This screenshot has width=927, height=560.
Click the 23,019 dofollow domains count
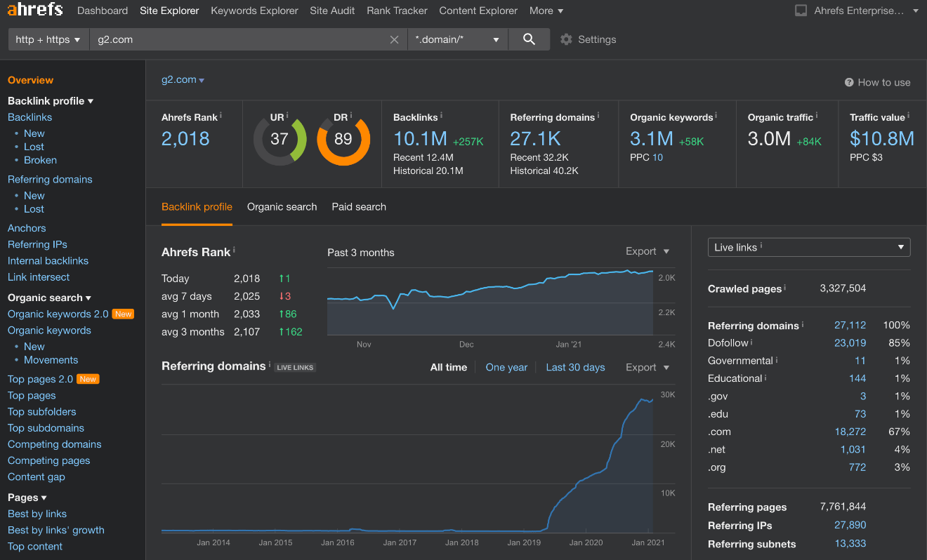pyautogui.click(x=850, y=343)
